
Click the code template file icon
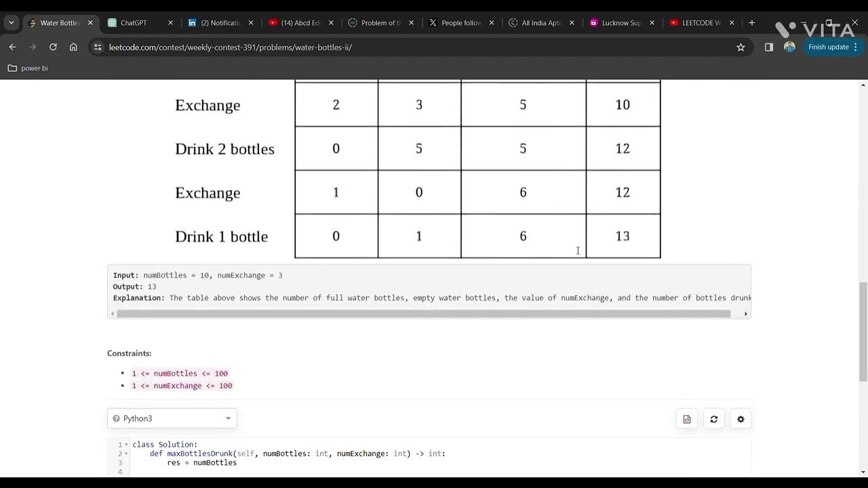(x=687, y=419)
